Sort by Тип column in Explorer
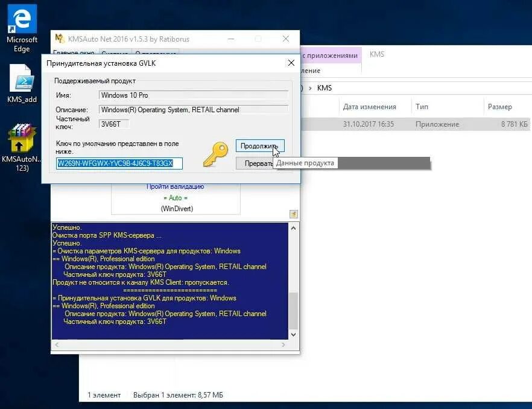This screenshot has height=409, width=532. coord(422,107)
